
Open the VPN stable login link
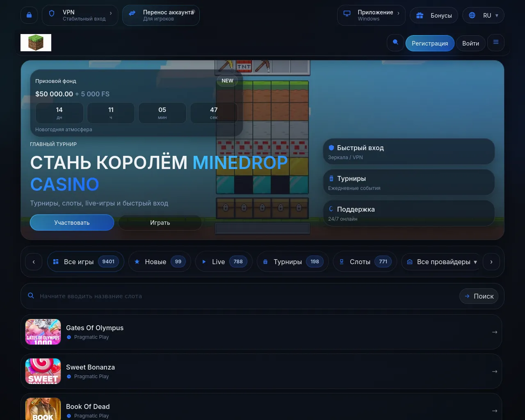[x=80, y=15]
